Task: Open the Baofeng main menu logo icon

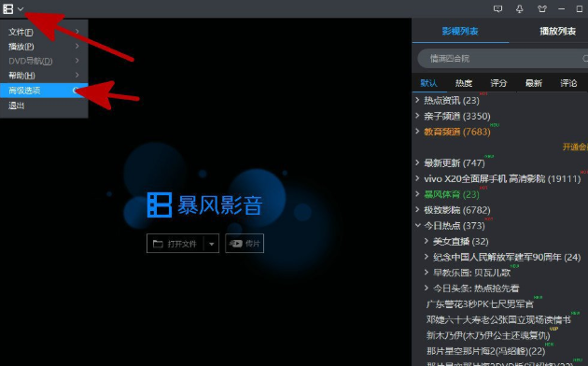Action: point(7,9)
